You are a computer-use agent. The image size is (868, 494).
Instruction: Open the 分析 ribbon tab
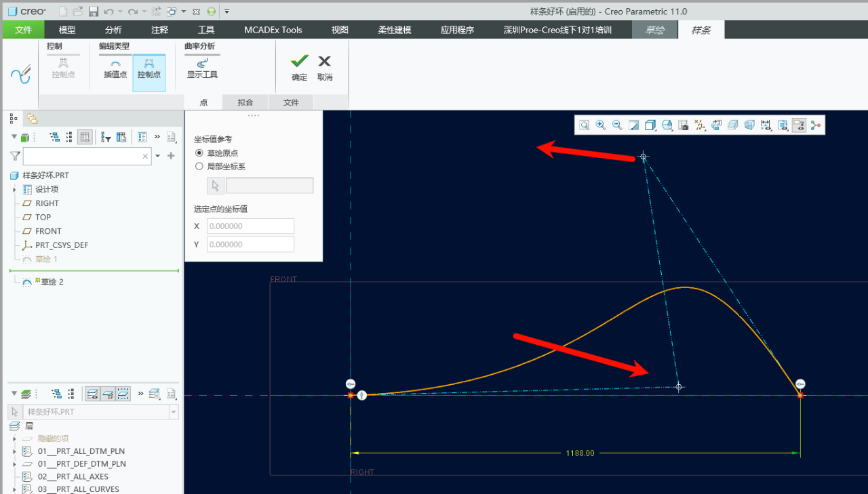click(x=113, y=30)
